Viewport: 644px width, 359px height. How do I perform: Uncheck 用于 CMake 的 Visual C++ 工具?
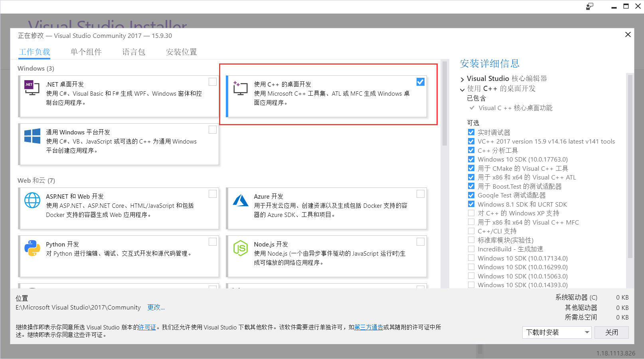coord(471,168)
